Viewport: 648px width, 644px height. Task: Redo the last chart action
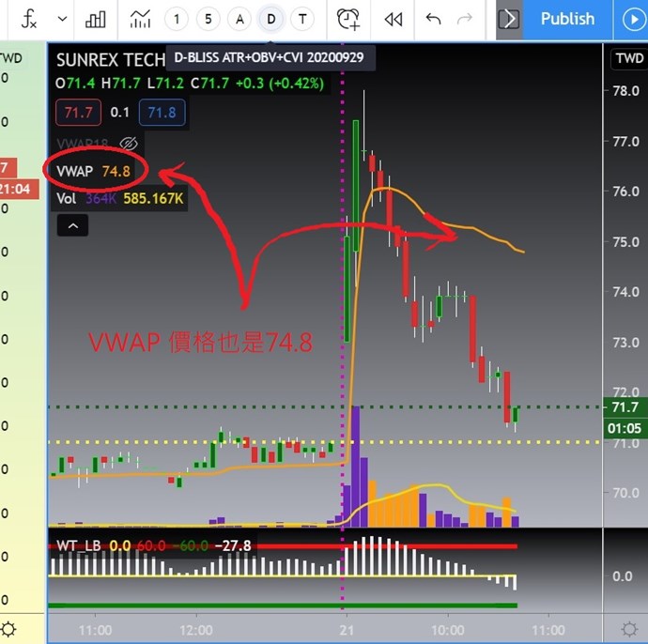coord(465,19)
